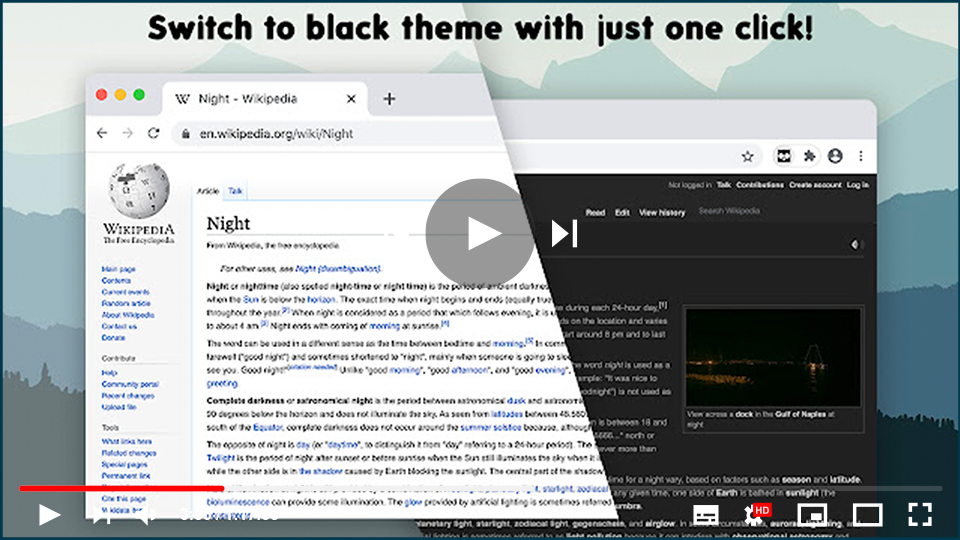Click the extensions puzzle piece icon
This screenshot has width=960, height=540.
(x=810, y=156)
